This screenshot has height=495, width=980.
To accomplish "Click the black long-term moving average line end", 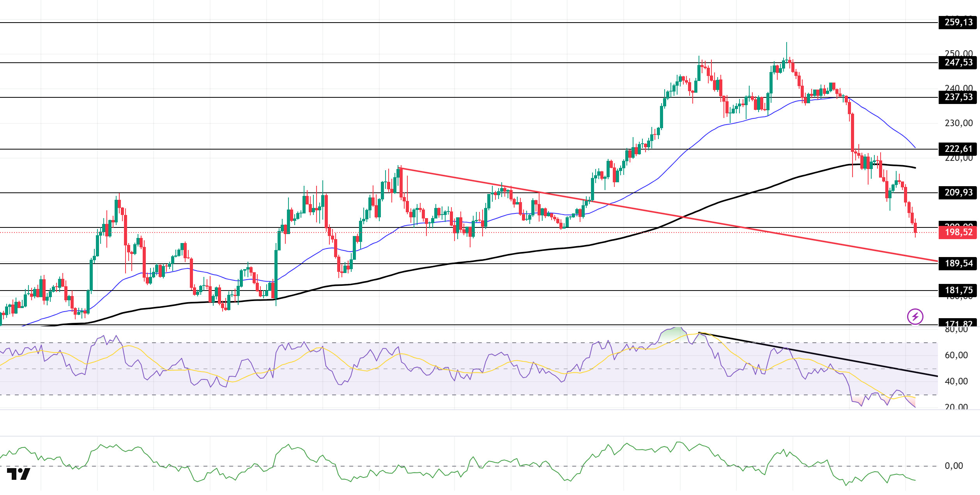I will [x=915, y=167].
